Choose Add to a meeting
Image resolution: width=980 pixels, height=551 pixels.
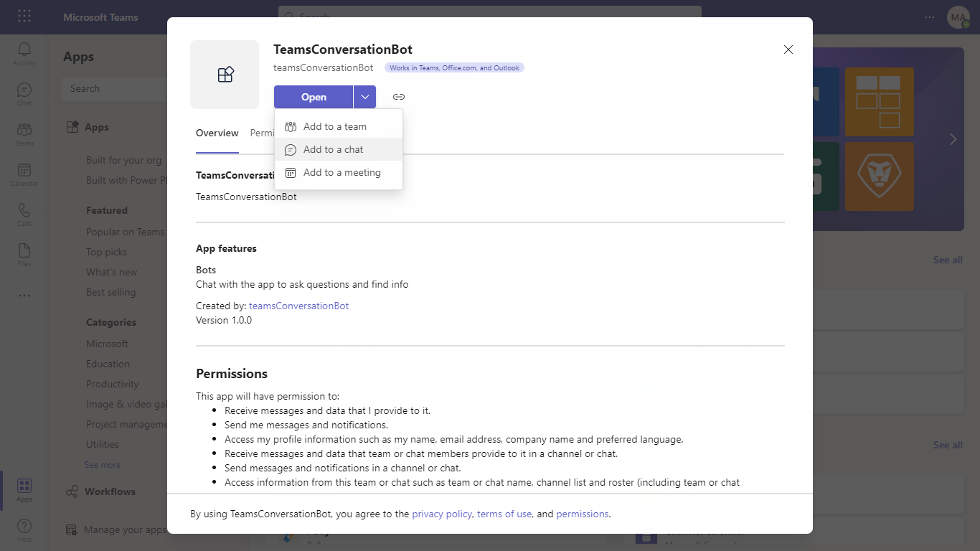coord(339,172)
